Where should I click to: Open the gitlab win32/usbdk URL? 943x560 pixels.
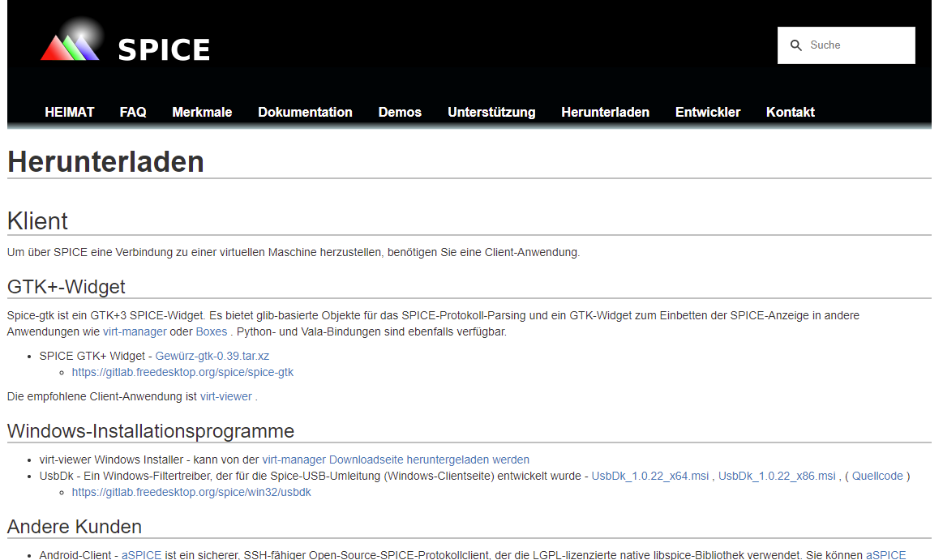191,492
